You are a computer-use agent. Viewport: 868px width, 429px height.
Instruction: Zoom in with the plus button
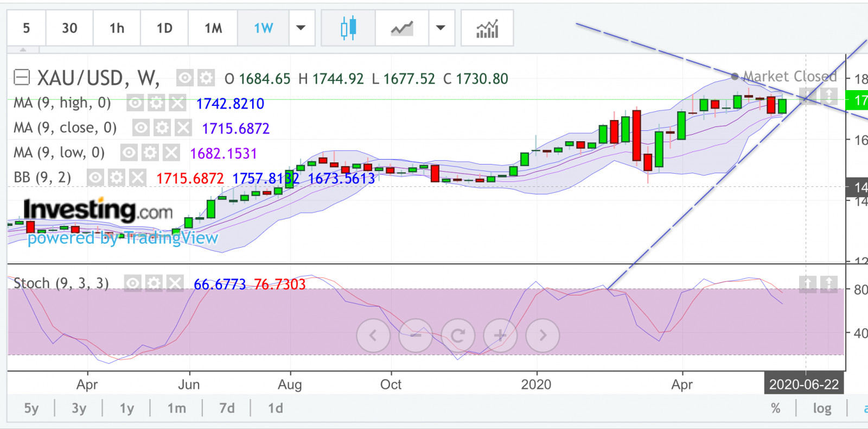coord(500,336)
